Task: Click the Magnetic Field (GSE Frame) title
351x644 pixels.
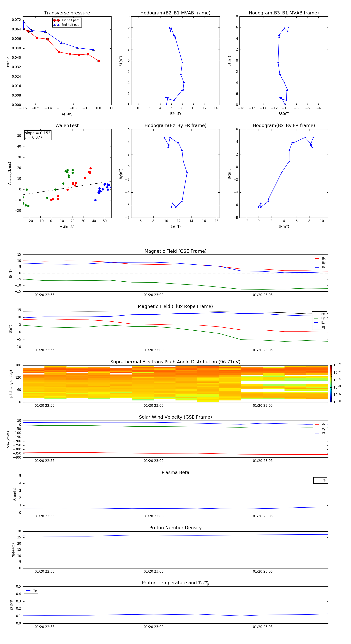Action: click(x=175, y=251)
